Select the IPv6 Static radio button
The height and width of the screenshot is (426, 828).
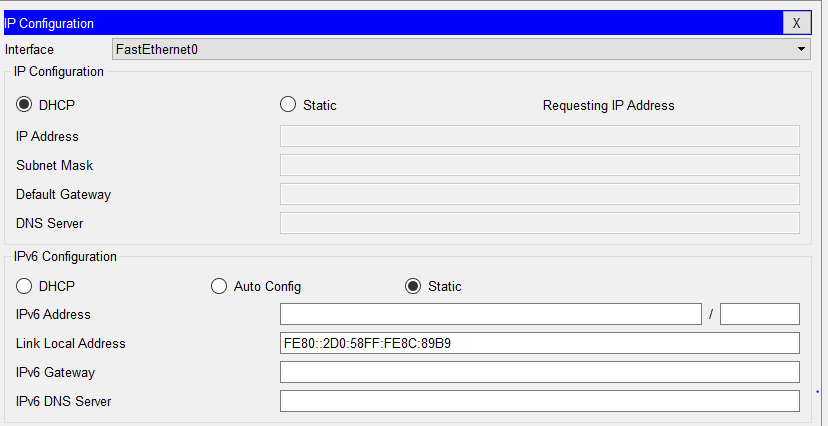pyautogui.click(x=413, y=286)
